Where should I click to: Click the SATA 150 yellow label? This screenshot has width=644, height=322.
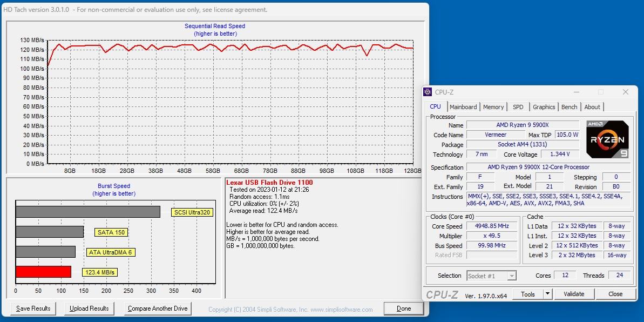[111, 232]
